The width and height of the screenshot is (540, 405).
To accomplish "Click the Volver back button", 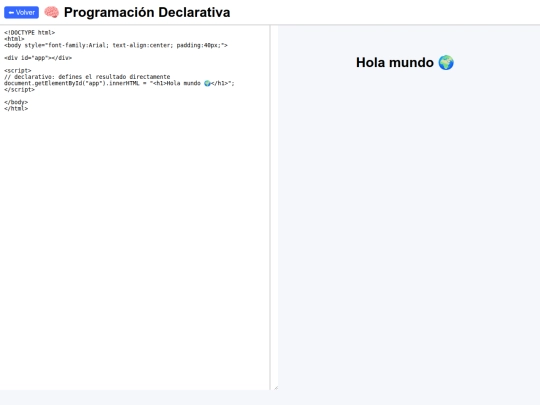I will coord(21,12).
